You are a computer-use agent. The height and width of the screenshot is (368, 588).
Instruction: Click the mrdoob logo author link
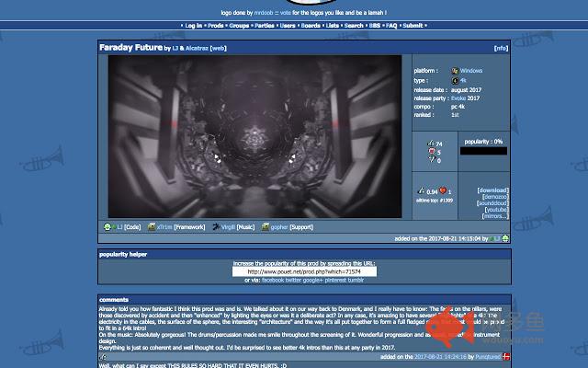[x=264, y=12]
